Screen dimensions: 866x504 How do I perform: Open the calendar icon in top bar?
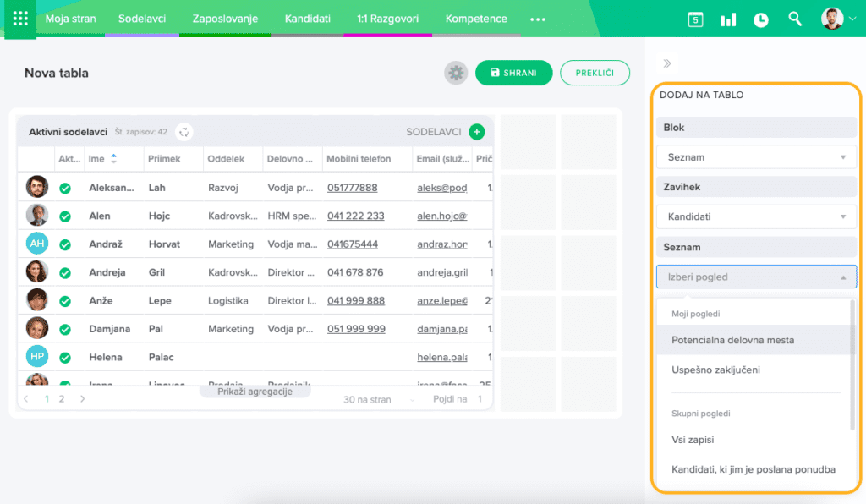tap(695, 19)
